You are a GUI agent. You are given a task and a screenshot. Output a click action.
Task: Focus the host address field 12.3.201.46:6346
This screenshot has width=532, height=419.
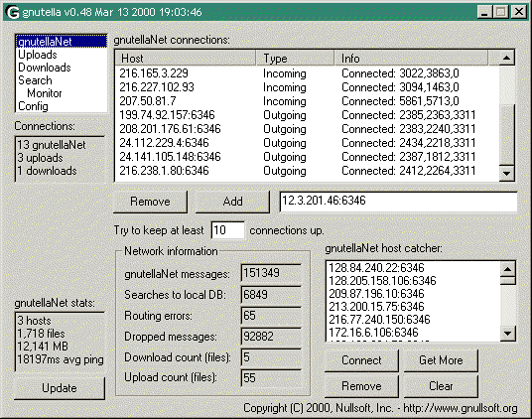pyautogui.click(x=398, y=202)
